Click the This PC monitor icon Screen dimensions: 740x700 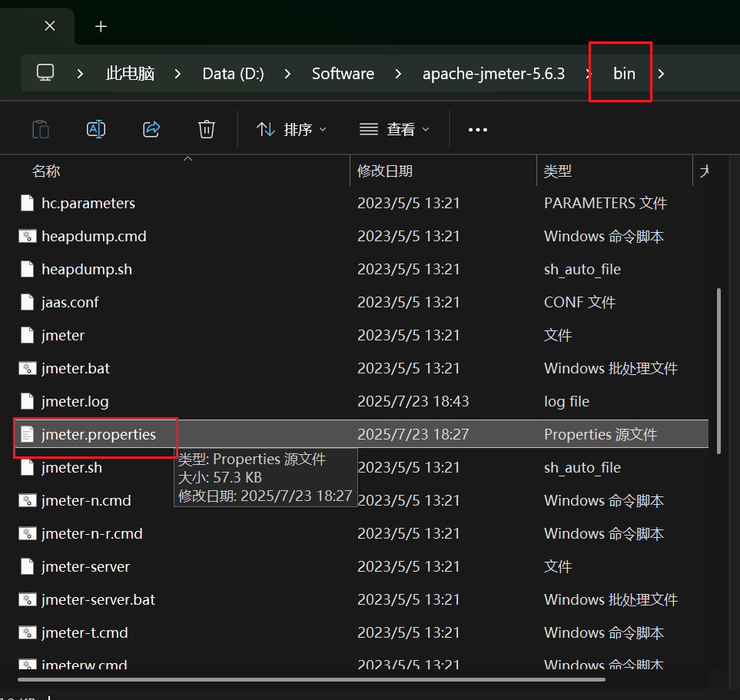45,73
